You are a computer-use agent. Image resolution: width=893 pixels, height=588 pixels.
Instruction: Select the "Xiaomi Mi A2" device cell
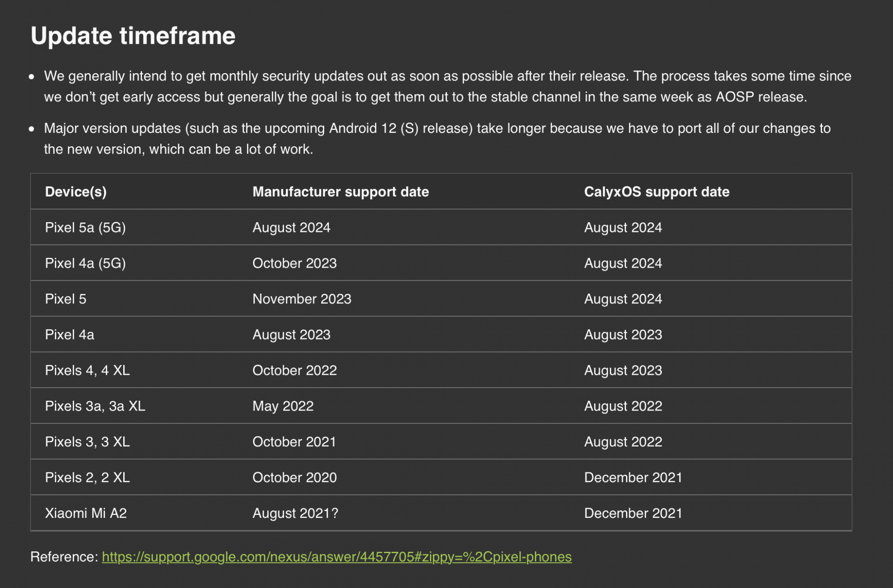(86, 513)
